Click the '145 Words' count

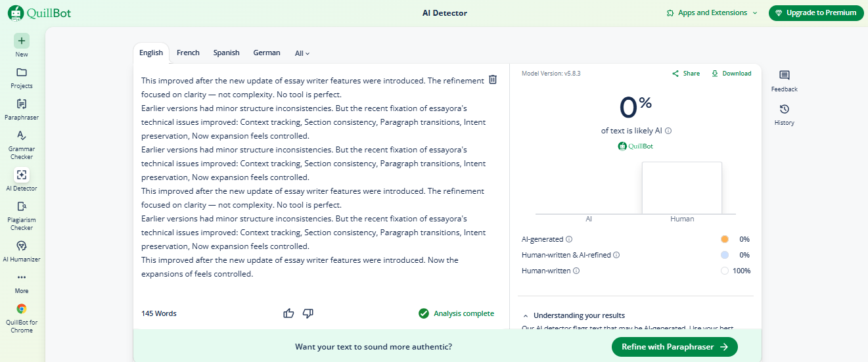click(x=159, y=313)
